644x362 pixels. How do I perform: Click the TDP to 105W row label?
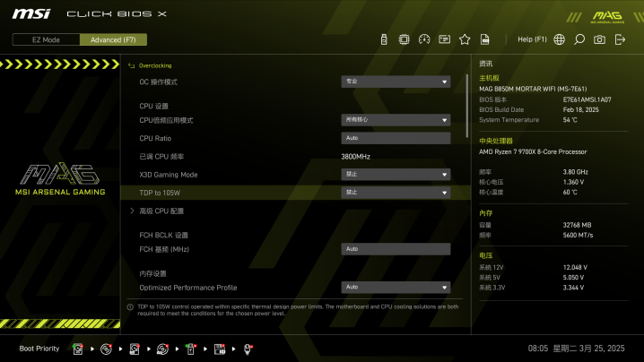click(x=160, y=193)
